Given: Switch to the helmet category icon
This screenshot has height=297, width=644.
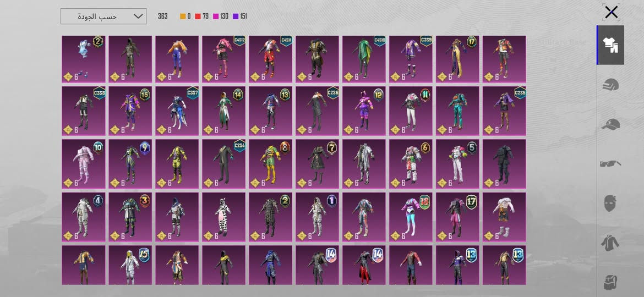Looking at the screenshot, I should tap(610, 86).
